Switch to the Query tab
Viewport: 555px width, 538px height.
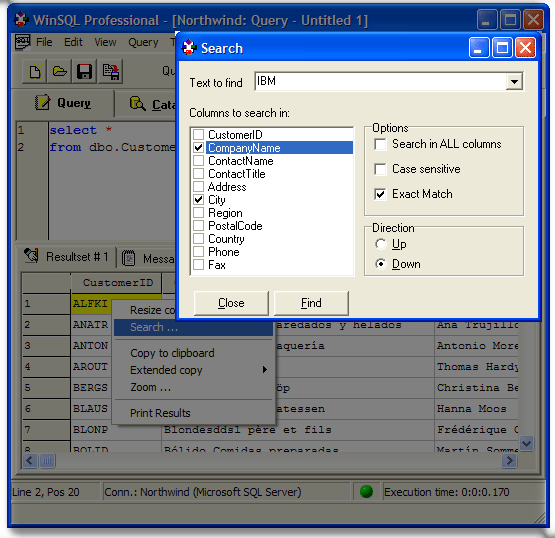click(64, 103)
